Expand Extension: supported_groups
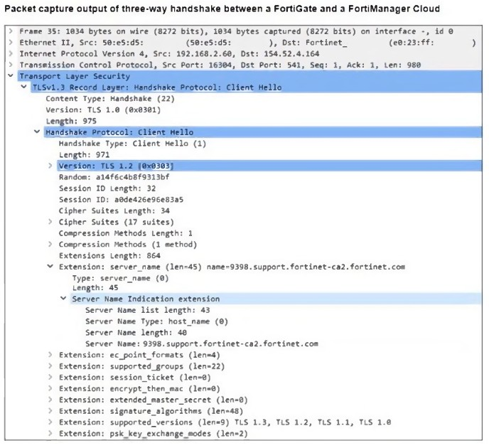 [50, 366]
